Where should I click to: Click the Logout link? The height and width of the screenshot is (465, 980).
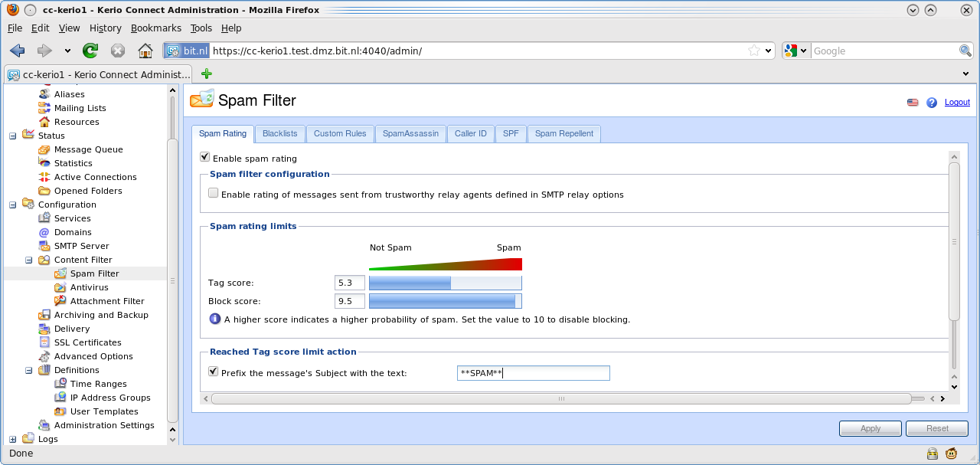coord(957,103)
